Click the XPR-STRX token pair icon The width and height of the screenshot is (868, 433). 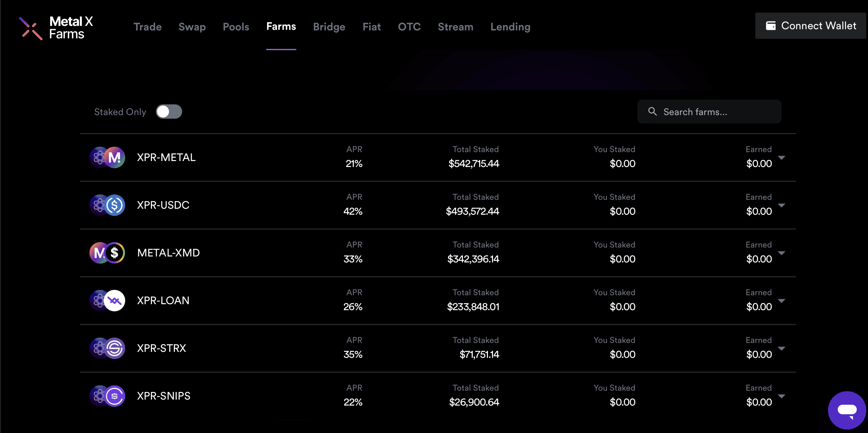point(107,348)
